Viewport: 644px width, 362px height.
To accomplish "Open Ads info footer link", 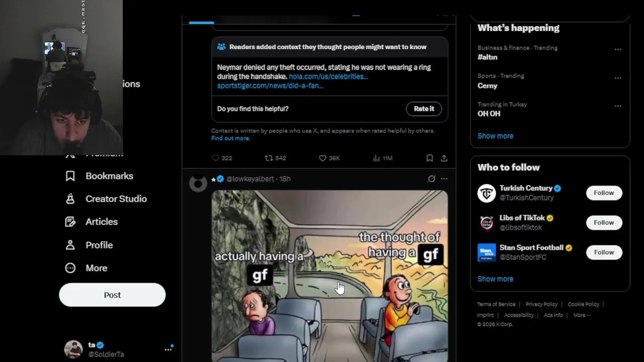I will tap(553, 315).
